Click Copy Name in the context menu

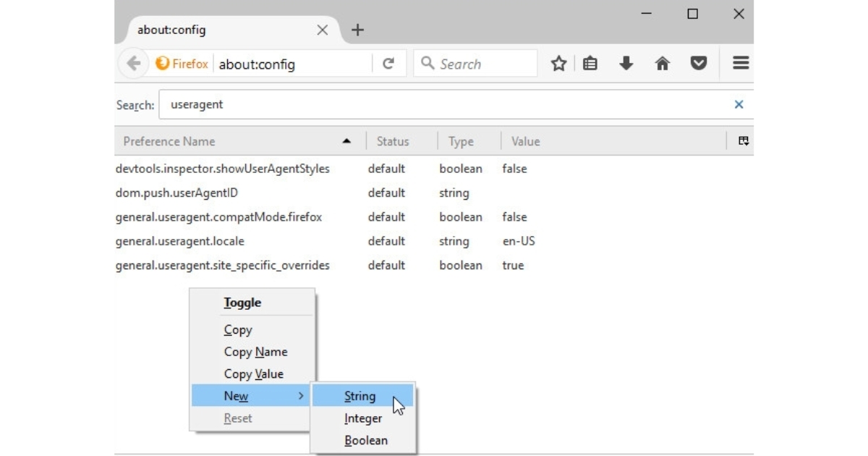(255, 352)
